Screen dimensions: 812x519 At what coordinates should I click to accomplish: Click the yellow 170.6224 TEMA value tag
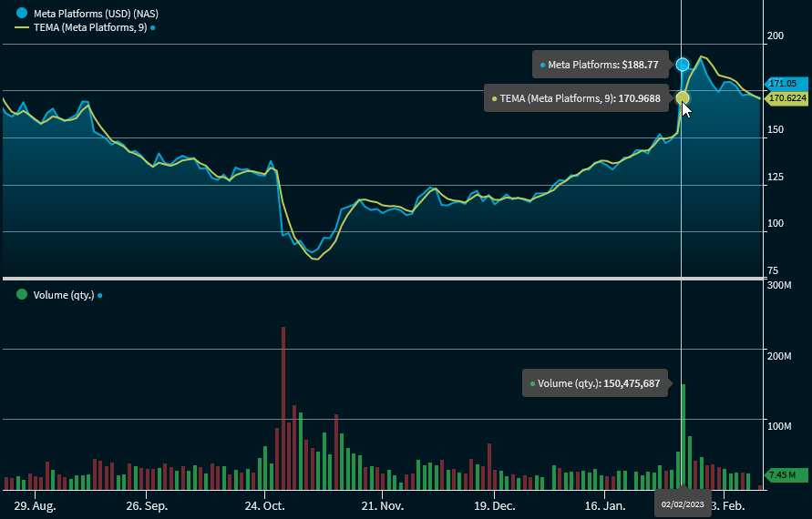pos(786,97)
